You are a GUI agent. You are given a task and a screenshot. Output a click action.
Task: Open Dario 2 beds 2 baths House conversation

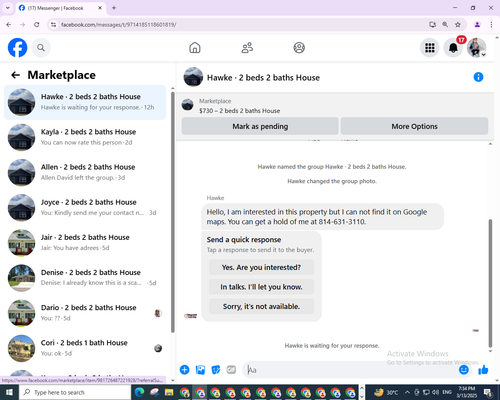coord(85,313)
